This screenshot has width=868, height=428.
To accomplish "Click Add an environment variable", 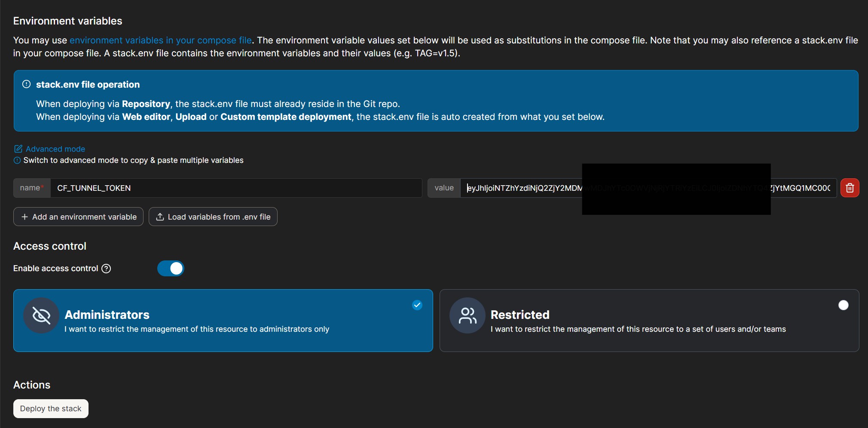I will (78, 217).
